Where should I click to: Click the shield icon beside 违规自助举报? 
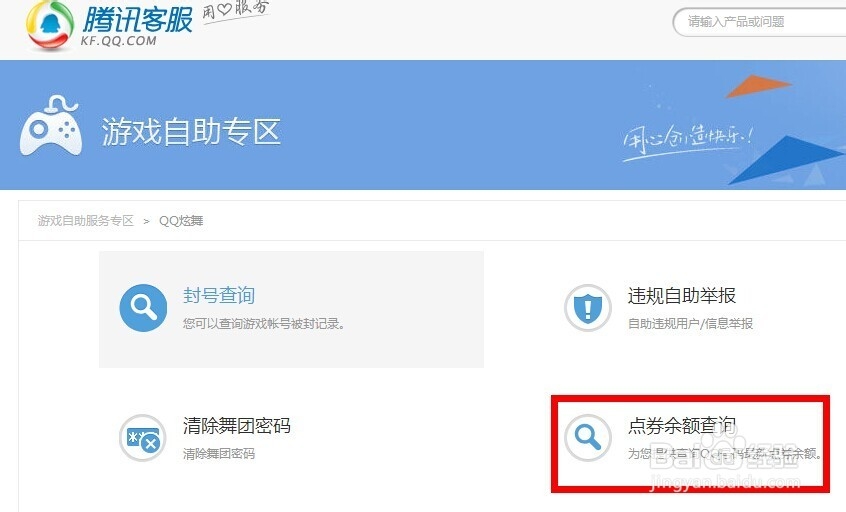[x=588, y=308]
